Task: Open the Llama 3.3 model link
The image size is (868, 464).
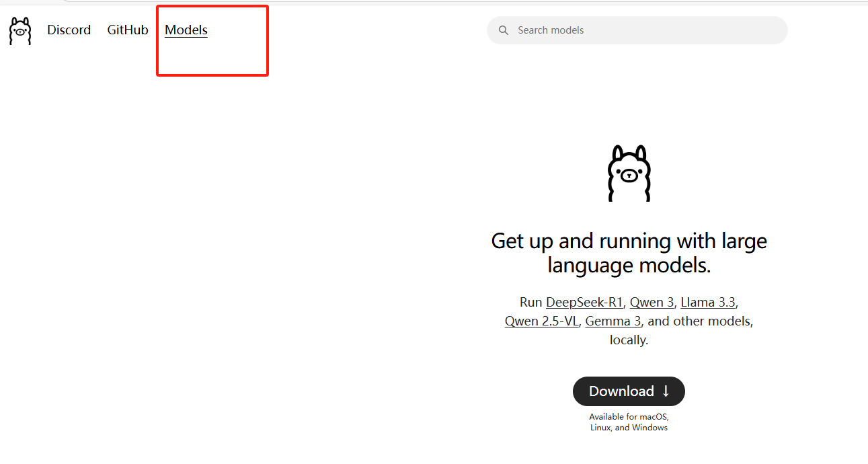Action: [x=708, y=302]
